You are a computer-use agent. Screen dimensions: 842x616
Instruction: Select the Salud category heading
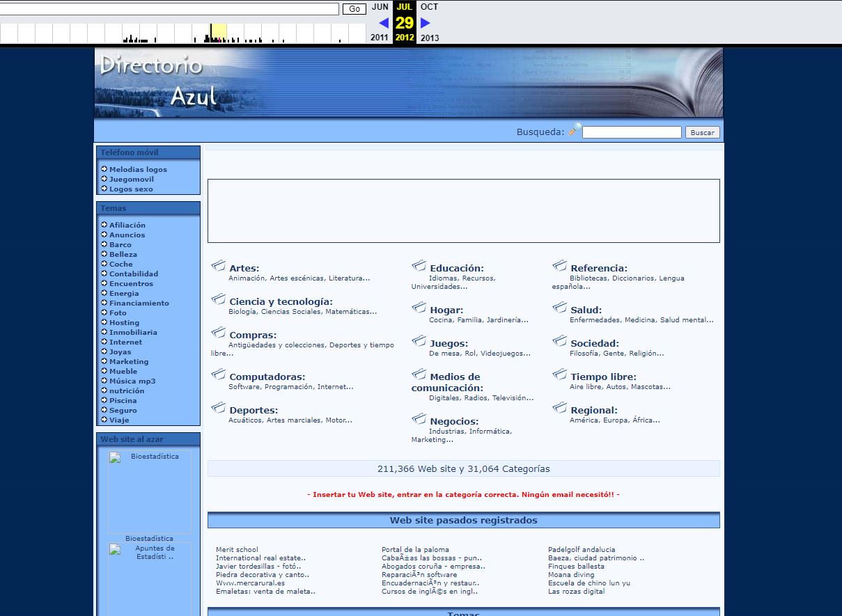point(586,310)
